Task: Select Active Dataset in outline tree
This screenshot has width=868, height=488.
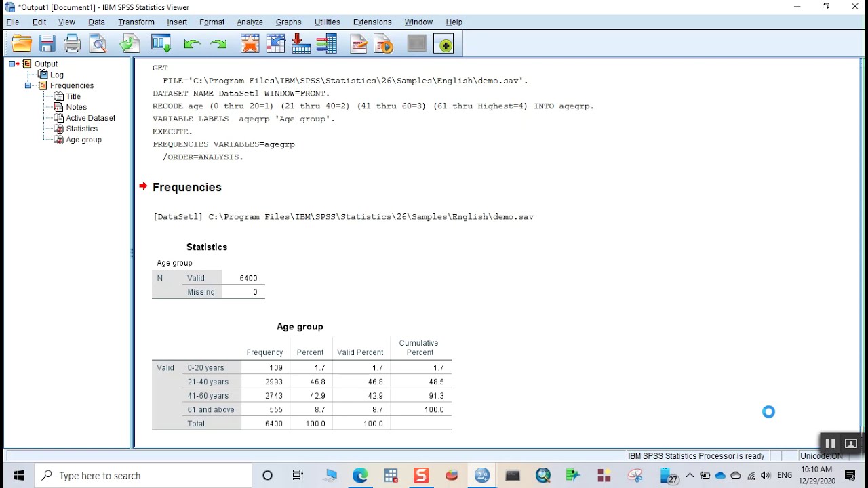Action: tap(91, 118)
